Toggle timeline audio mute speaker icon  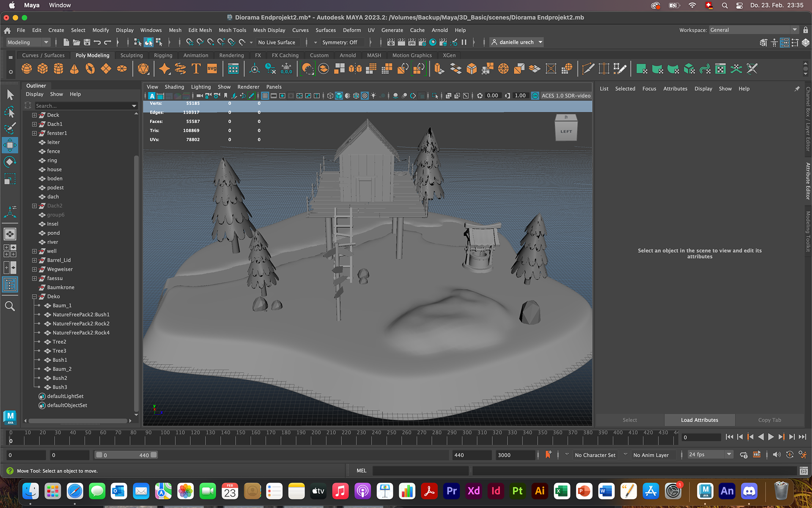point(776,455)
